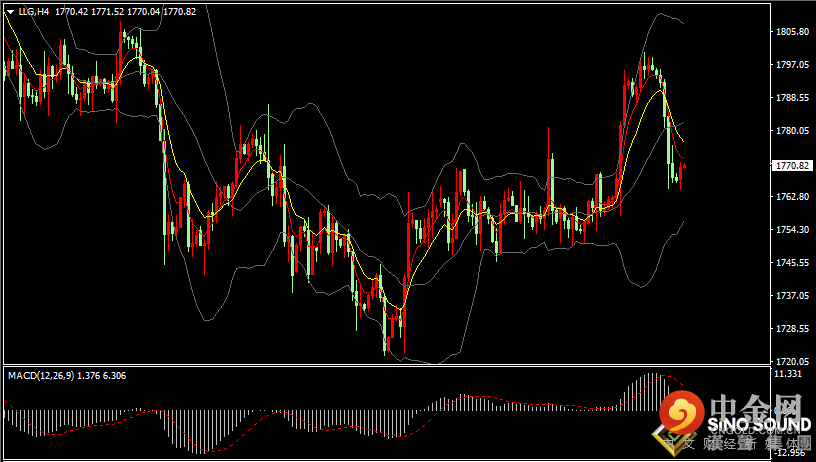816x462 pixels.
Task: Click the MACD values 1.376 6.306
Action: tap(101, 376)
